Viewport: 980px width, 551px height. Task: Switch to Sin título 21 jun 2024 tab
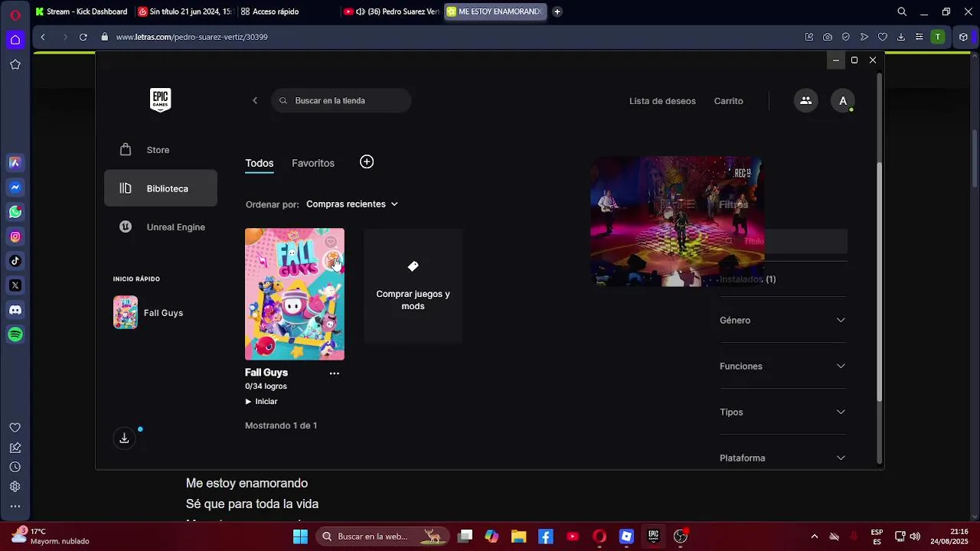click(185, 11)
